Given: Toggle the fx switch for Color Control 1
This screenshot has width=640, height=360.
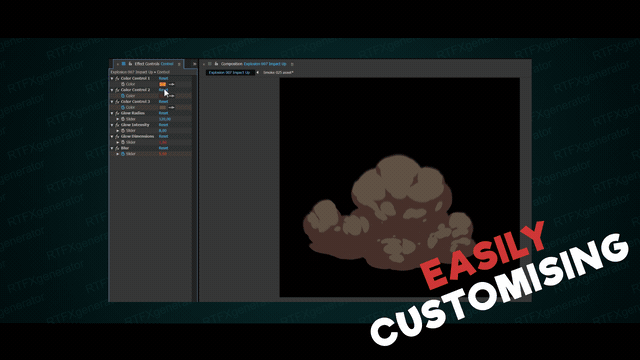Looking at the screenshot, I should (x=117, y=78).
